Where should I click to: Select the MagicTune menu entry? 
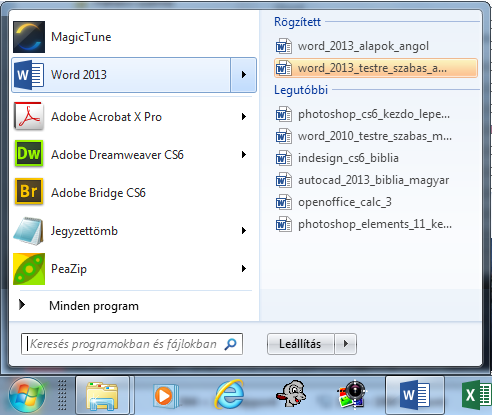[x=134, y=37]
